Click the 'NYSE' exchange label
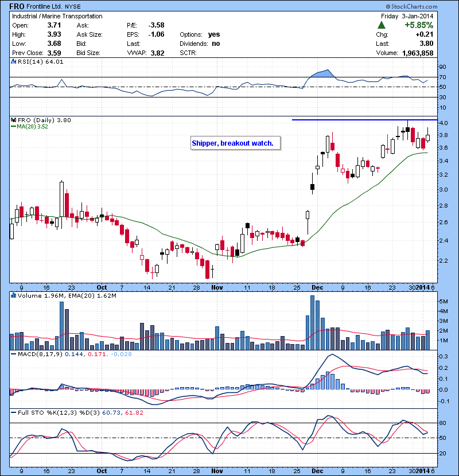The width and height of the screenshot is (459, 476). click(73, 6)
